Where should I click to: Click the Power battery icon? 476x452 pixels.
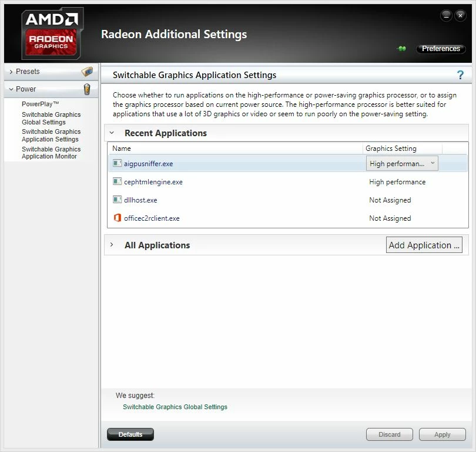pyautogui.click(x=87, y=89)
